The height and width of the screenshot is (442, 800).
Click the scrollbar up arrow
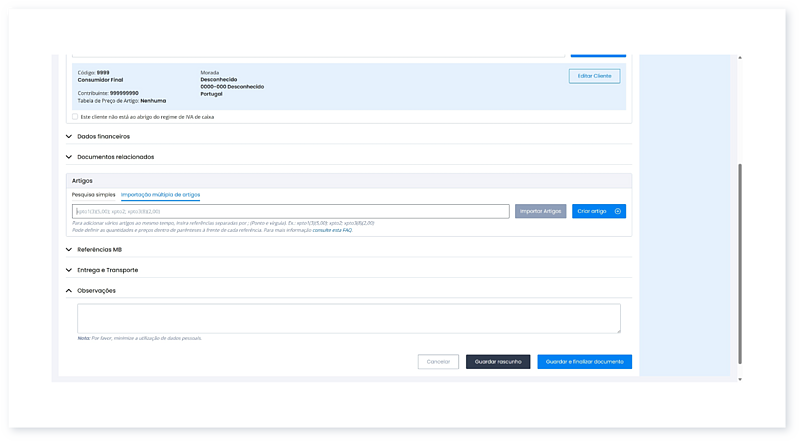(739, 58)
